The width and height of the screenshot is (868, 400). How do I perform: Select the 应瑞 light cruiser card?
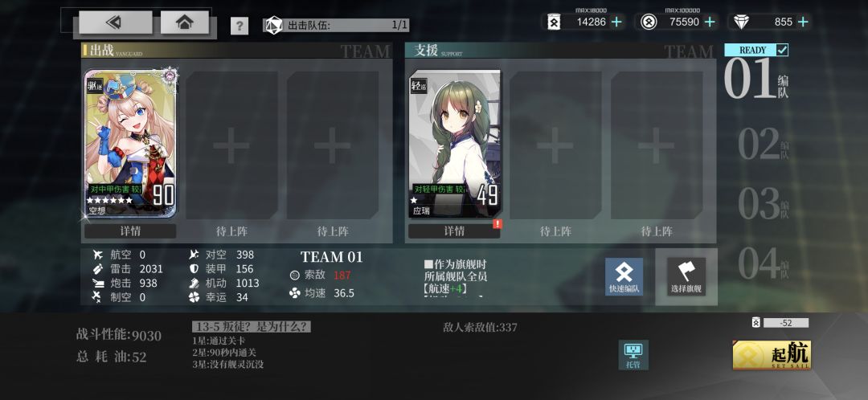coord(454,144)
